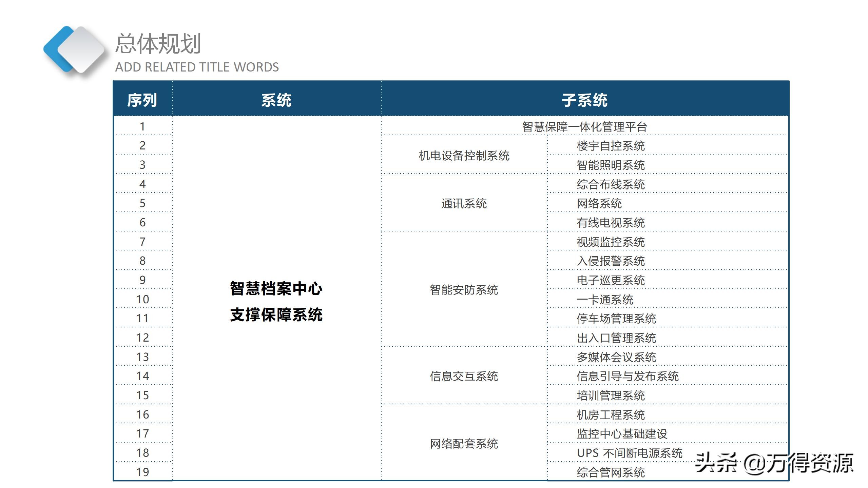Click the bold text 支撑保障系统
Screen dimensions: 868x488
coord(276,315)
